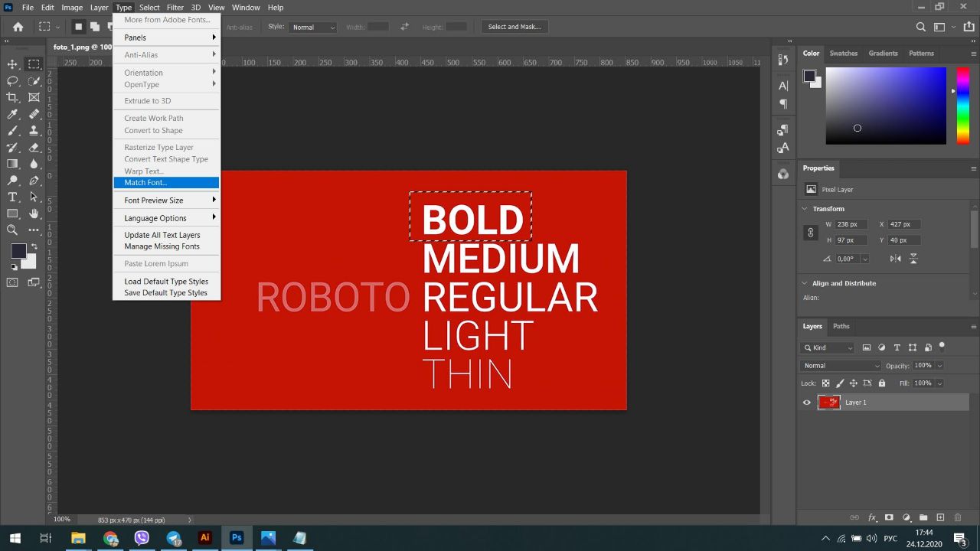The height and width of the screenshot is (551, 980).
Task: Select the Dodge tool
Action: click(x=12, y=181)
